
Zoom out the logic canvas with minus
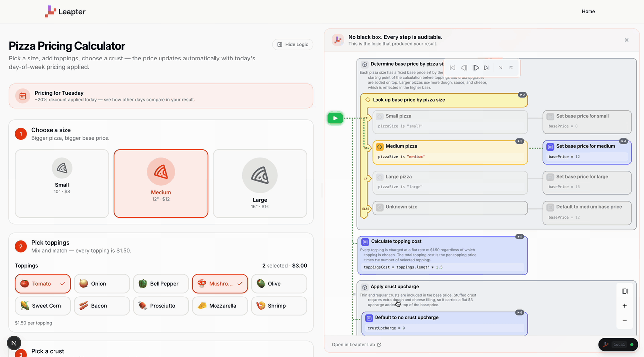click(x=624, y=321)
